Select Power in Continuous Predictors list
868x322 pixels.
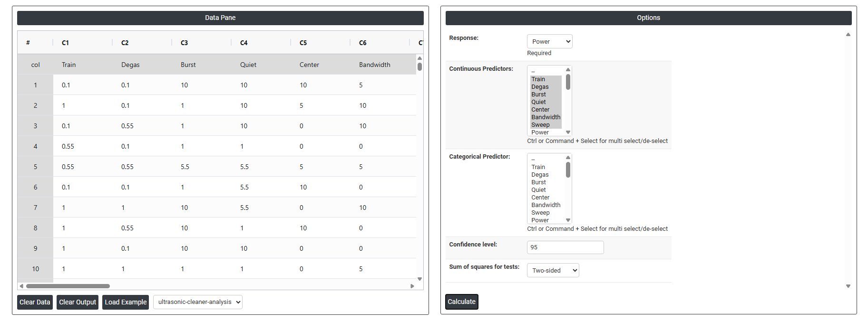point(540,133)
